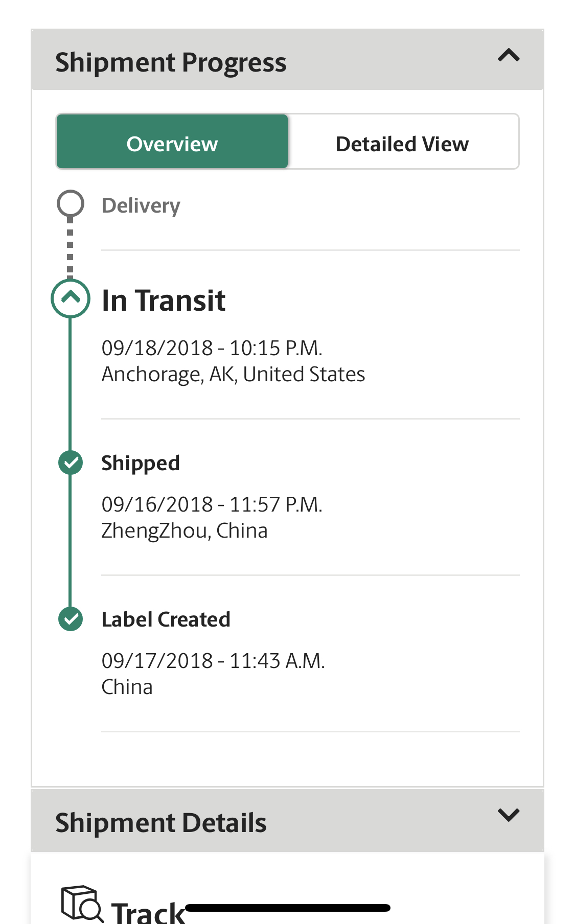This screenshot has width=575, height=924.
Task: Tap the Delivery step label
Action: tap(141, 206)
